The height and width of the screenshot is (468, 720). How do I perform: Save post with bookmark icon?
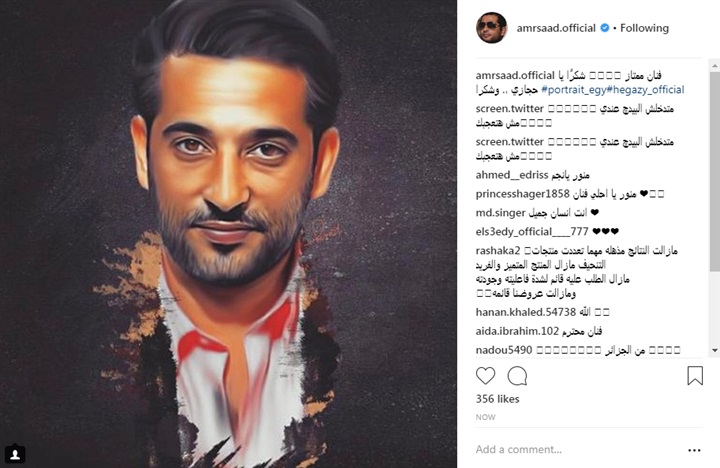[695, 375]
